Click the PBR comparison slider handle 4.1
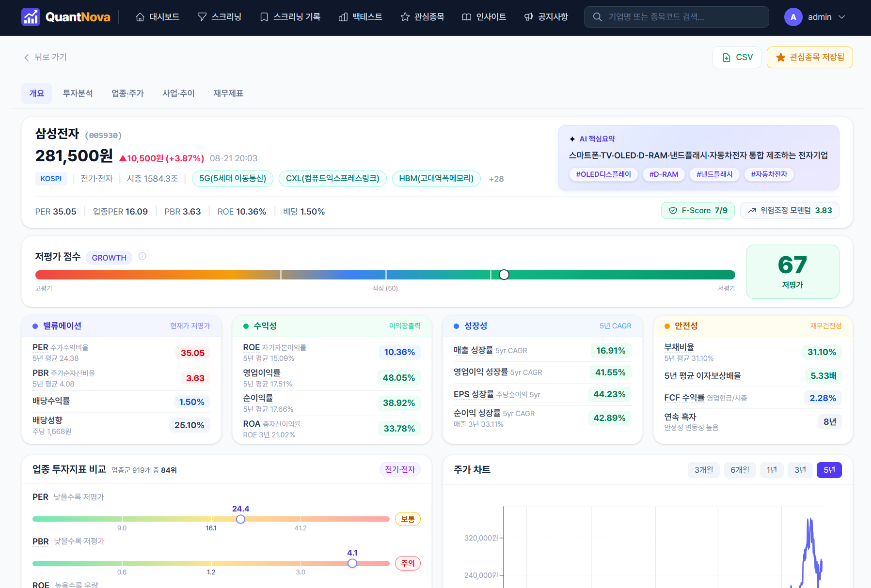This screenshot has width=871, height=588. tap(352, 563)
